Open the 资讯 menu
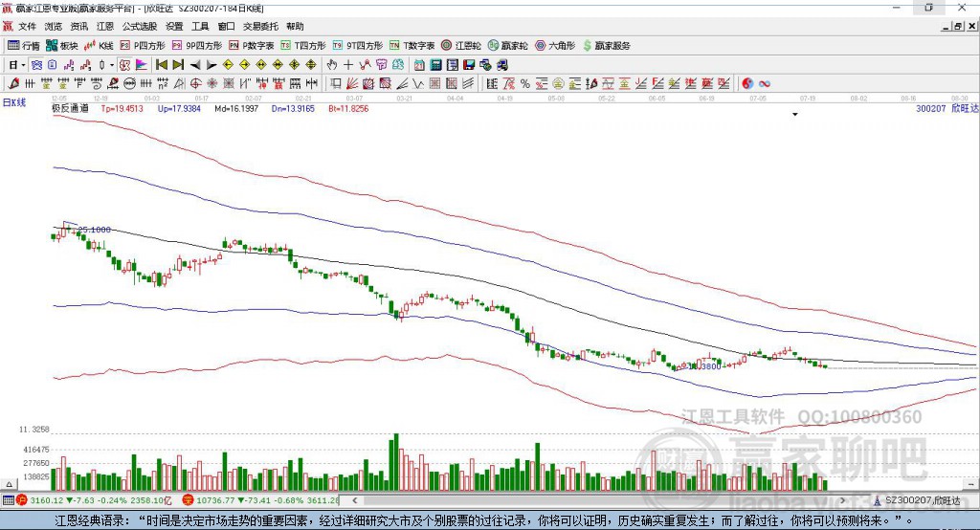Screen dimensions: 980x530 point(79,26)
